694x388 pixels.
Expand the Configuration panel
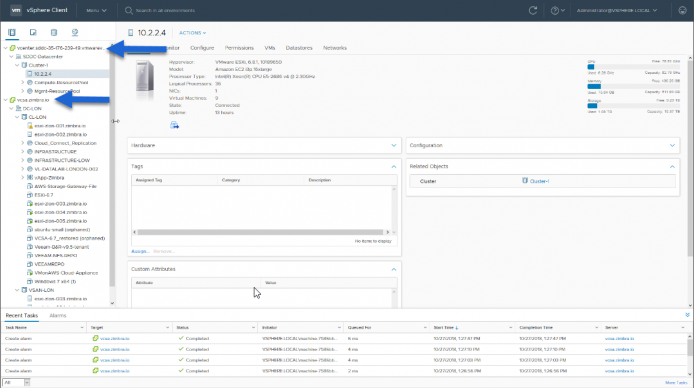tap(672, 145)
